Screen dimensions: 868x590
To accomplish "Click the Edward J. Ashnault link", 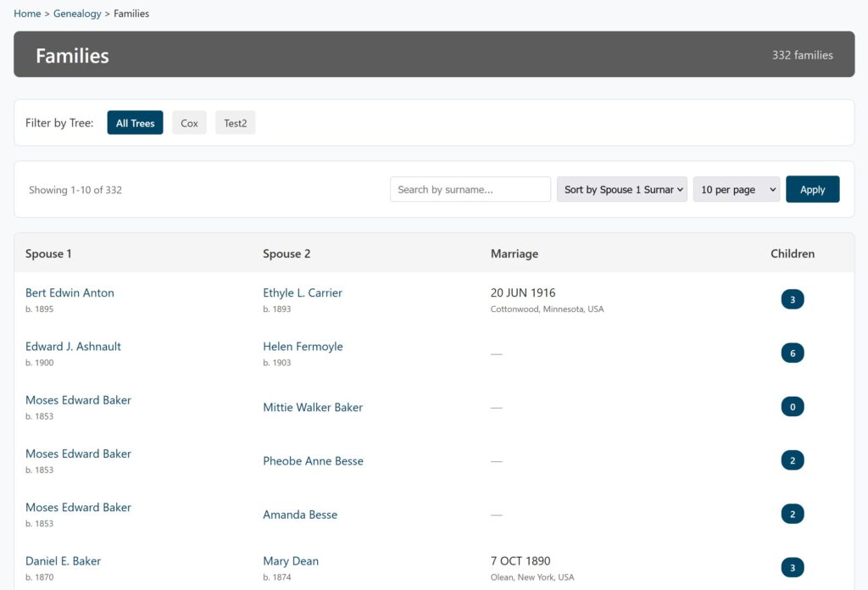I will 73,347.
